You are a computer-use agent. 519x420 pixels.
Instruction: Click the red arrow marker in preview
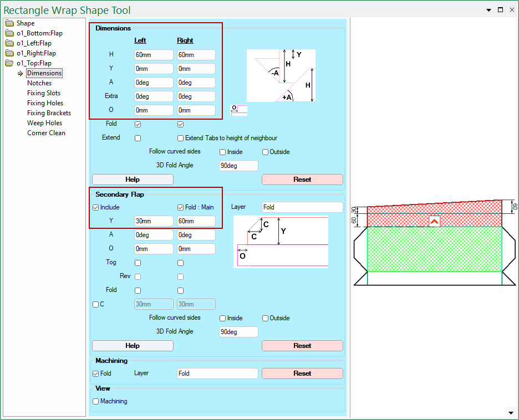pyautogui.click(x=434, y=221)
